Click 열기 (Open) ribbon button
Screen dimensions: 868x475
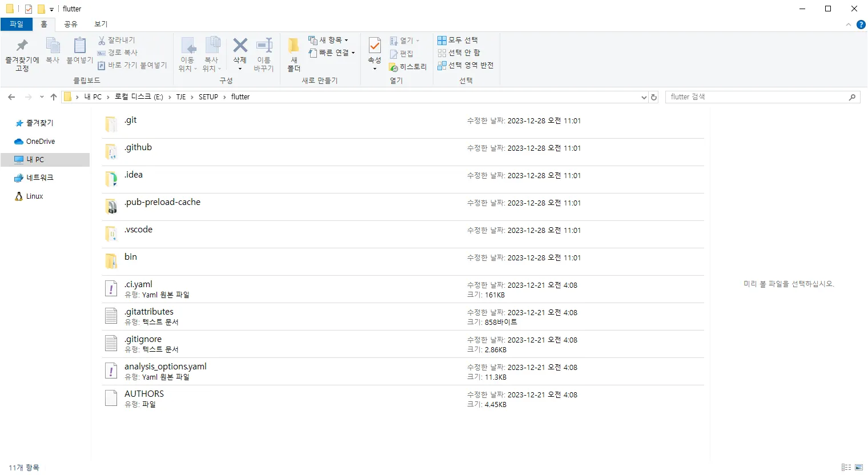click(404, 41)
